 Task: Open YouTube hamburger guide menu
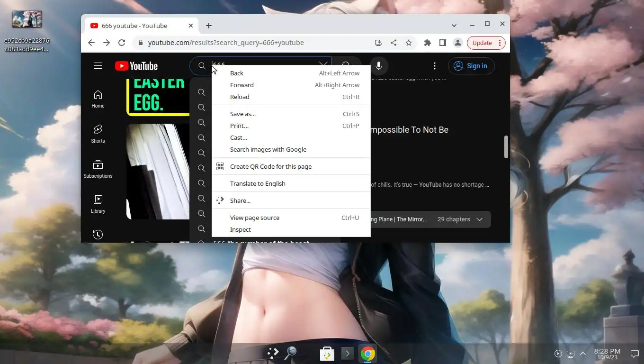click(98, 66)
